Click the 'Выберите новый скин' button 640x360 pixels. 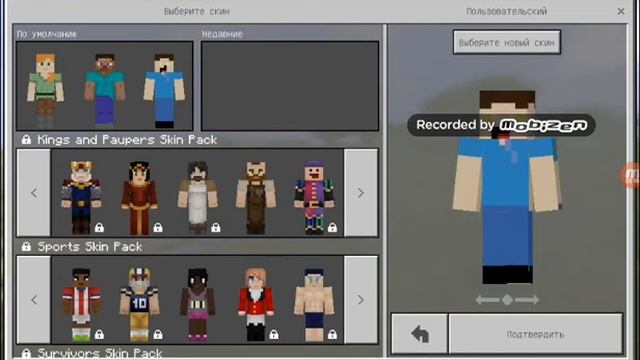pyautogui.click(x=507, y=42)
